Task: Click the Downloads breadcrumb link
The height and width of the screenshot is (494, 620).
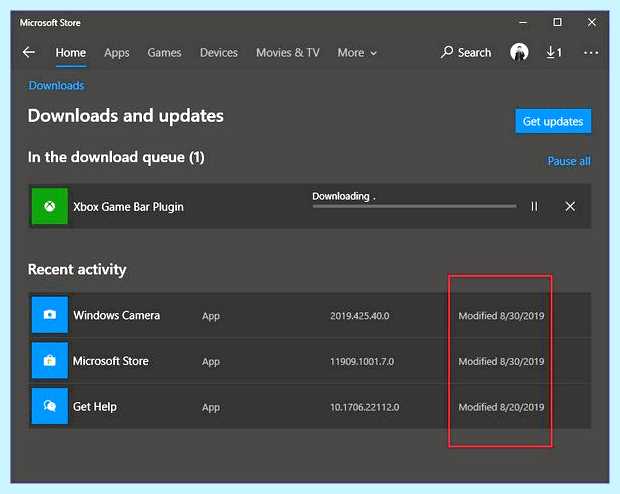Action: tap(57, 85)
